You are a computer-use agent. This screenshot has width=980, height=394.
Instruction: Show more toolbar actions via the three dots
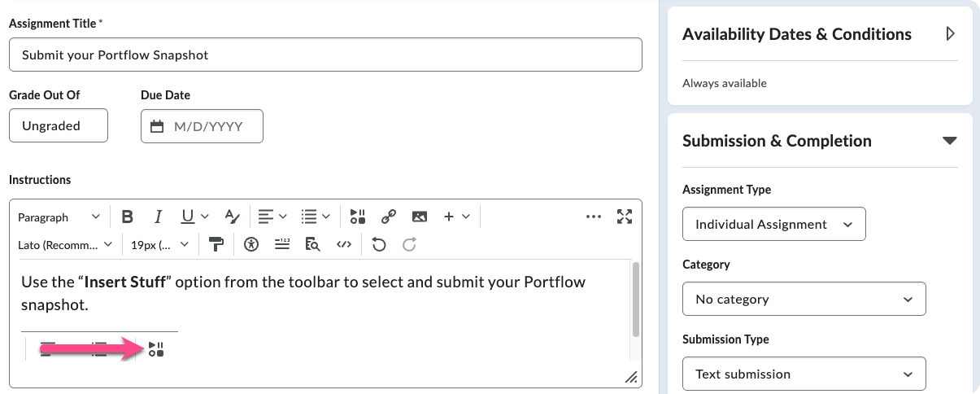point(594,217)
